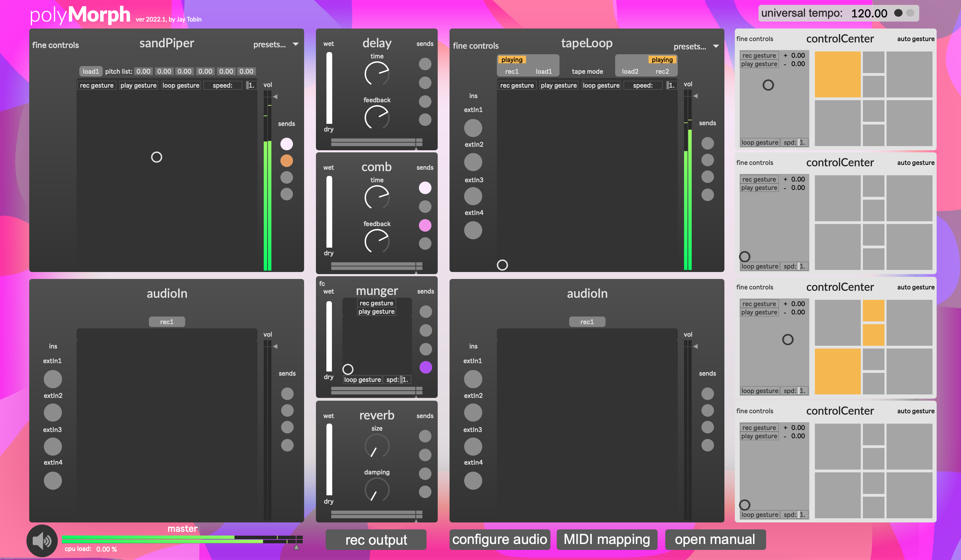Image resolution: width=961 pixels, height=560 pixels.
Task: Toggle the orange second send in sandPiper
Action: [286, 161]
